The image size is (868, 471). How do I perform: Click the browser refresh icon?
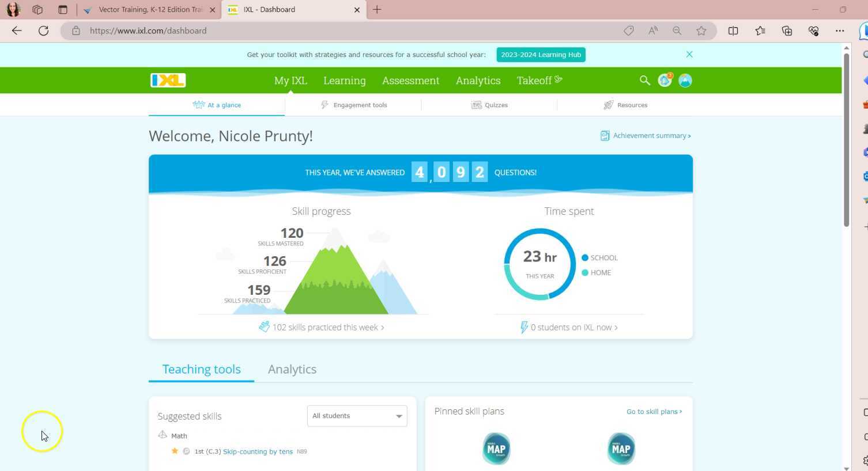[x=43, y=31]
